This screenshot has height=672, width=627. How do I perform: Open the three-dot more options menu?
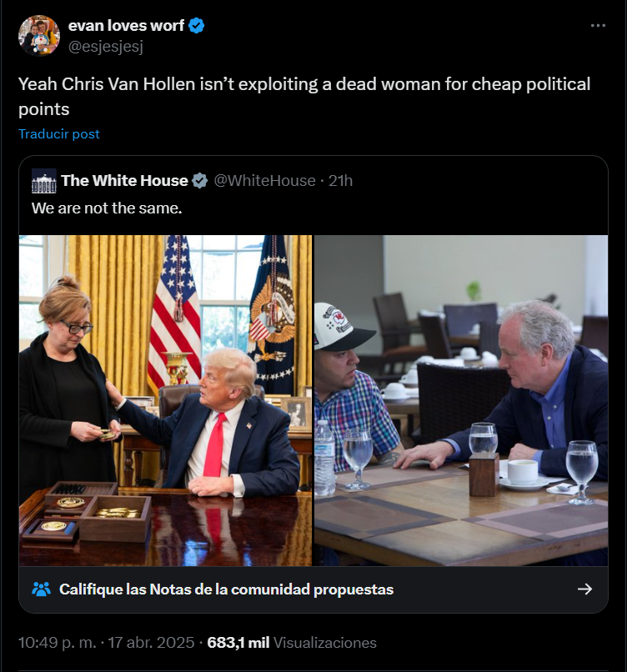[x=598, y=26]
